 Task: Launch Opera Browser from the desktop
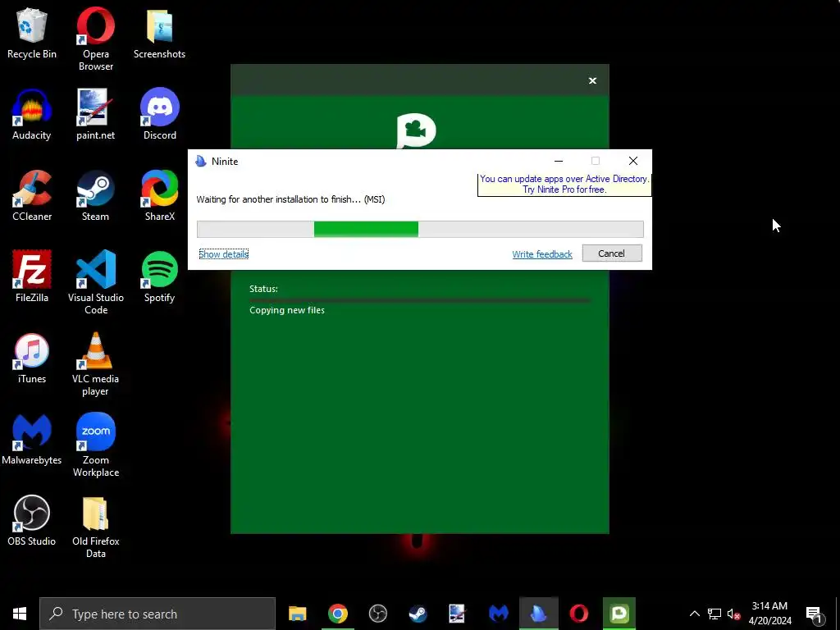coord(95,39)
